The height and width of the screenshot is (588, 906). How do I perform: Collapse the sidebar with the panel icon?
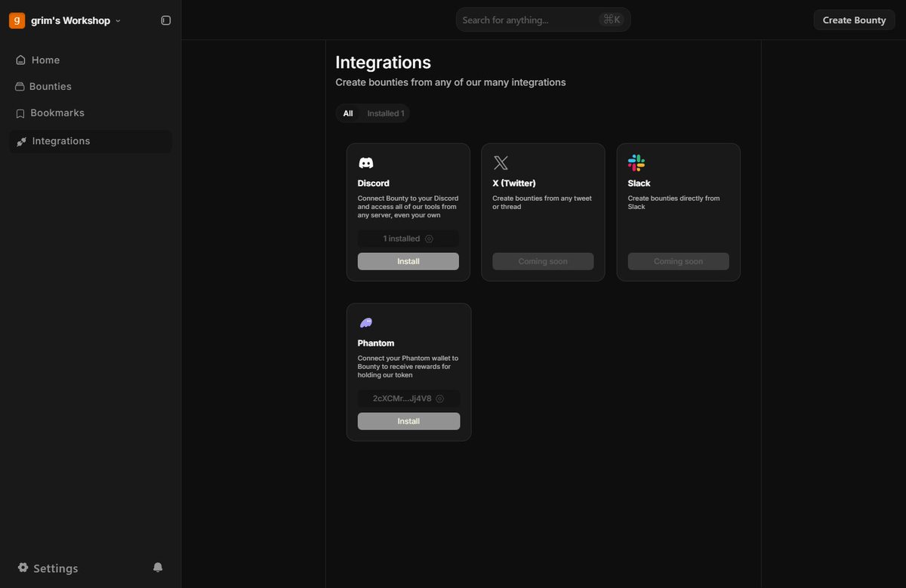point(166,20)
